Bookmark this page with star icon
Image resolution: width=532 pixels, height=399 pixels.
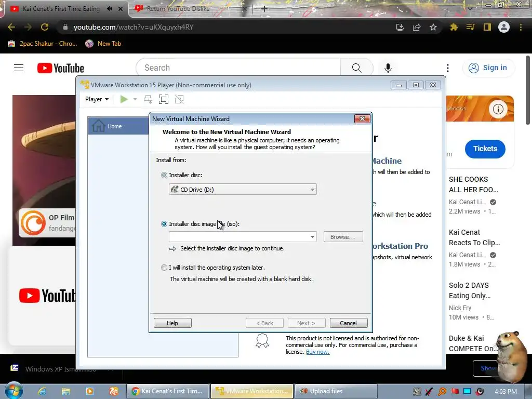(433, 27)
